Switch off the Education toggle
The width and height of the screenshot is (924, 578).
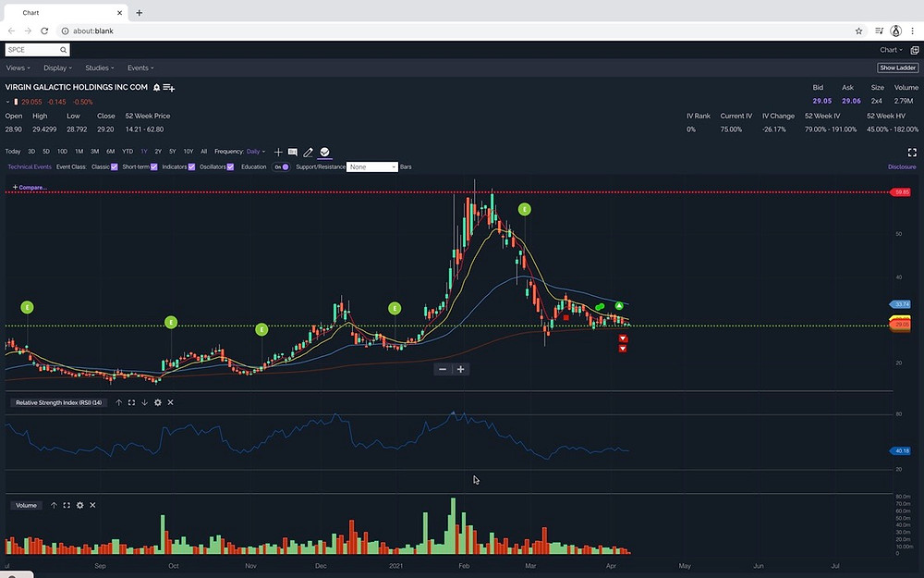tap(281, 166)
